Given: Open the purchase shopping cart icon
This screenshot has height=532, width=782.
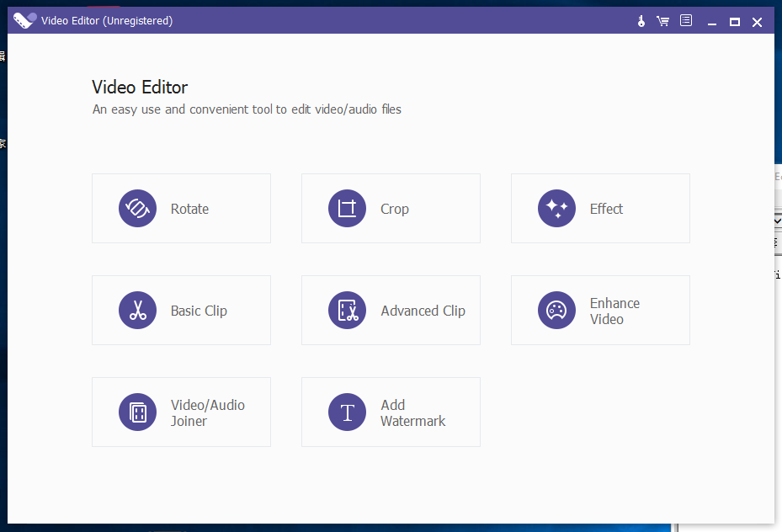Looking at the screenshot, I should click(x=662, y=21).
